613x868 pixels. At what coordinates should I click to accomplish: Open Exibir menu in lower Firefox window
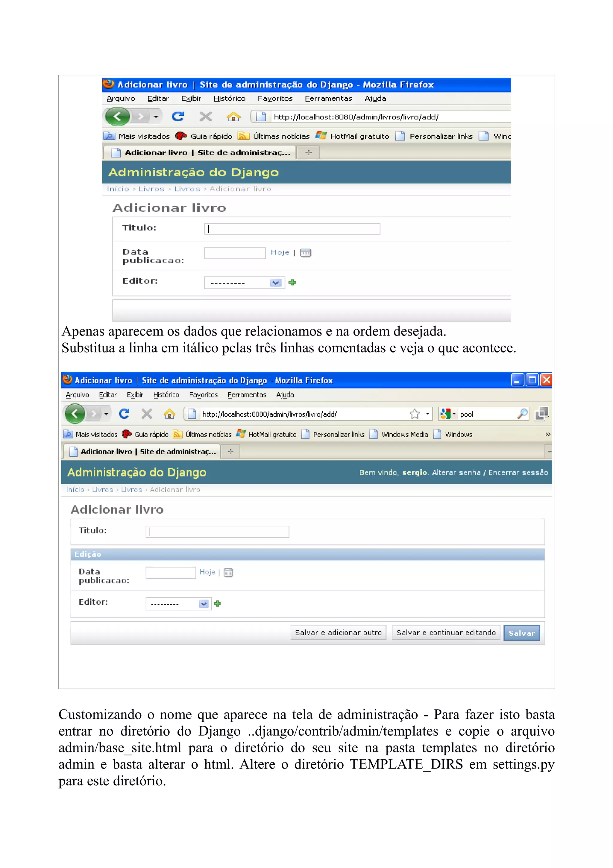pos(135,395)
